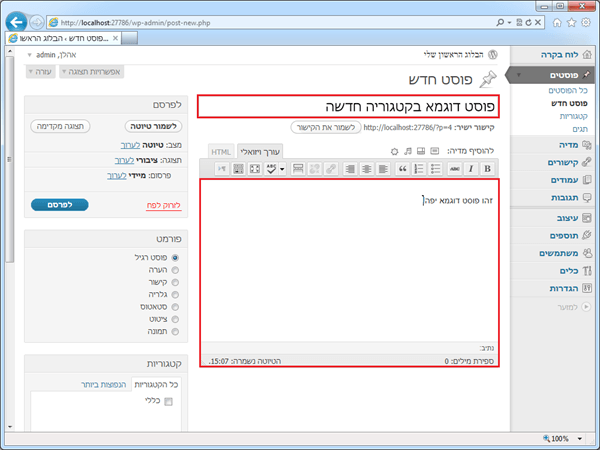The image size is (600, 450).
Task: Select the סטאטוס format radio
Action: [x=175, y=307]
